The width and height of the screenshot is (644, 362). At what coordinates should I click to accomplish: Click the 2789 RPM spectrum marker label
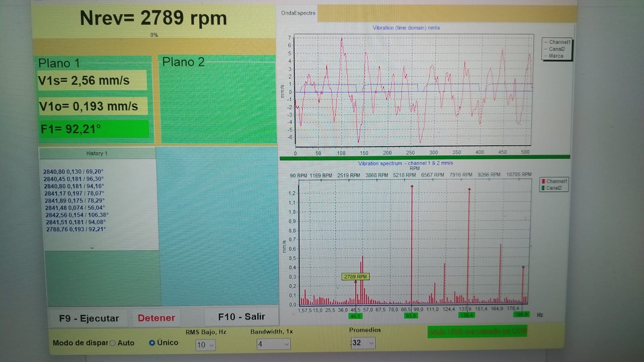(355, 277)
